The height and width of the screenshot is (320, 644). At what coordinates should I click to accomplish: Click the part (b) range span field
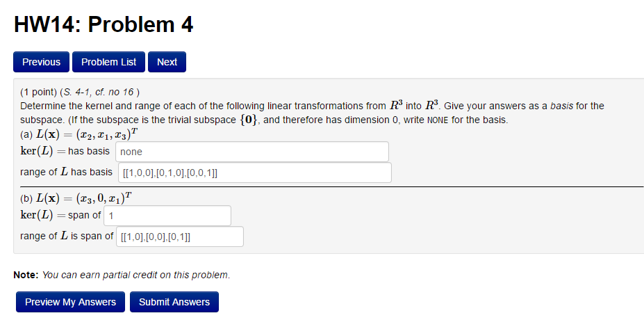point(180,237)
